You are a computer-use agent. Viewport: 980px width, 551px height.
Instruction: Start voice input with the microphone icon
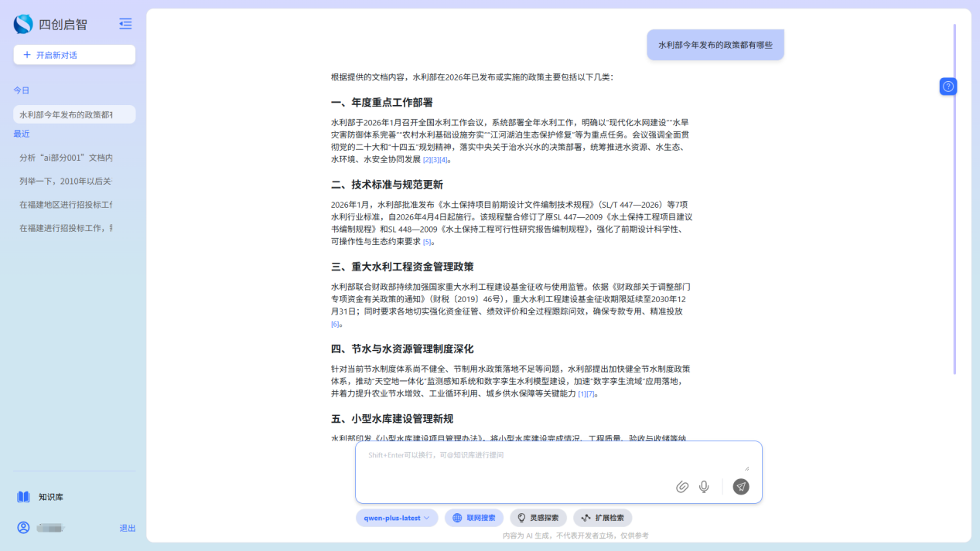point(703,488)
